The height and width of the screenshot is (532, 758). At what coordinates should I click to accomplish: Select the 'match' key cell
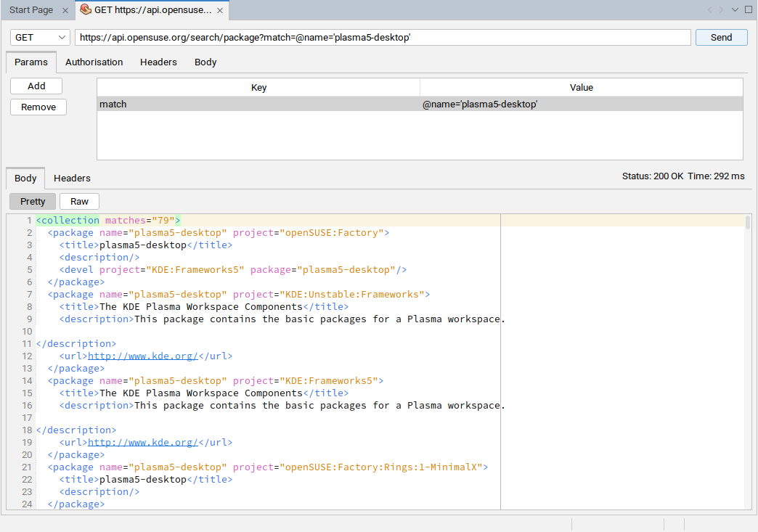(258, 104)
